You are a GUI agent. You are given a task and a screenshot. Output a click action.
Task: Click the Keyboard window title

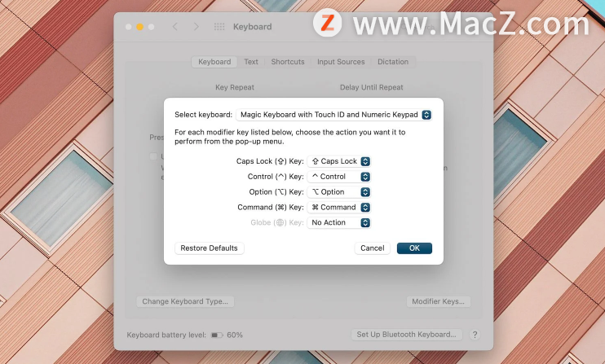coord(252,27)
